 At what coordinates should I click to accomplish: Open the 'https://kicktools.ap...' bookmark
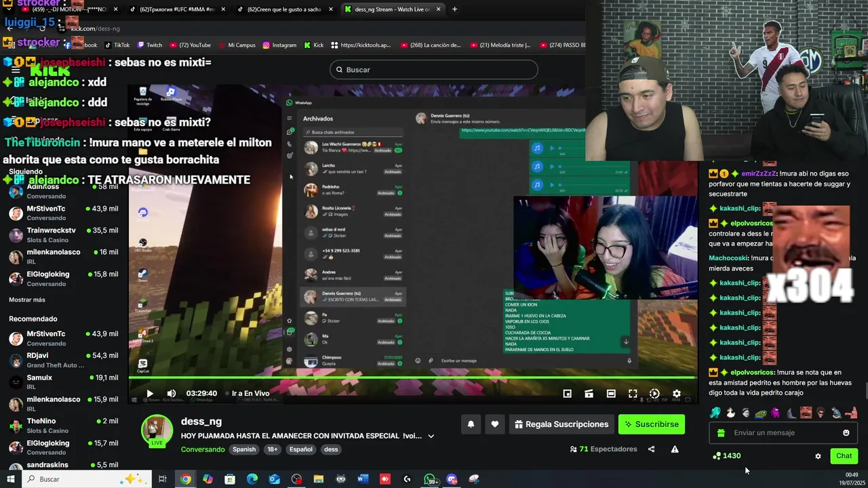click(x=360, y=45)
